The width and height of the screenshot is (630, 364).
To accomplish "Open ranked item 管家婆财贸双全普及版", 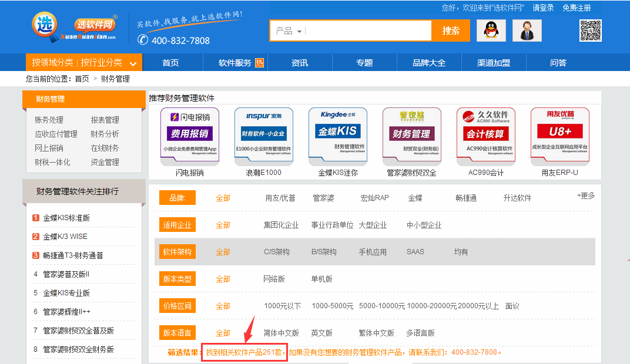I will click(78, 331).
